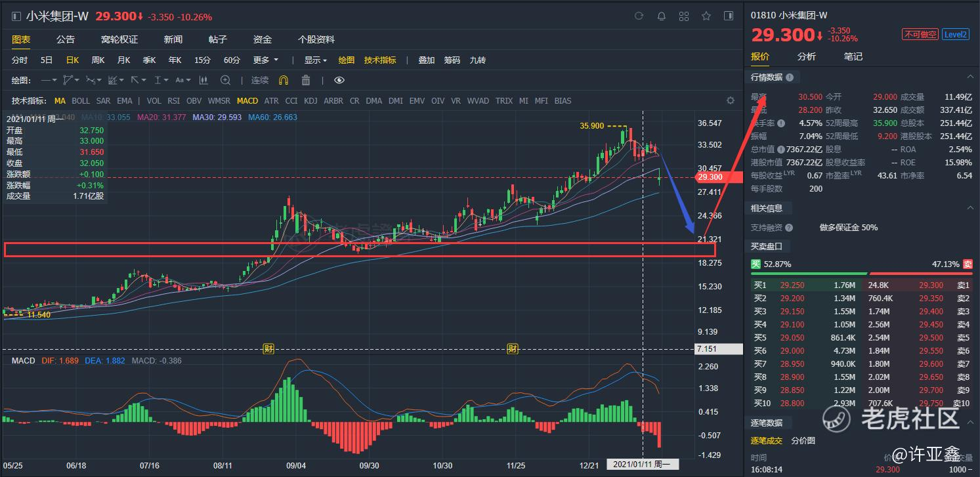Click info icon next to 支持融资
Image resolution: width=980 pixels, height=477 pixels.
pyautogui.click(x=789, y=228)
